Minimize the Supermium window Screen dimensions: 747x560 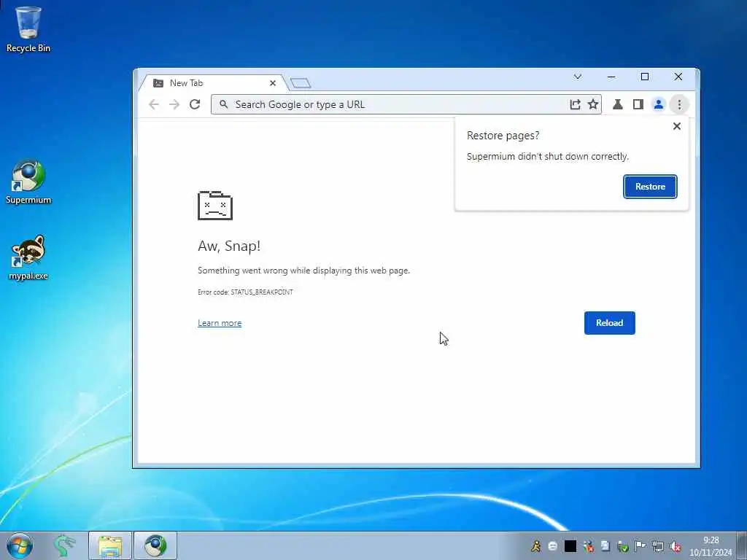coord(611,77)
